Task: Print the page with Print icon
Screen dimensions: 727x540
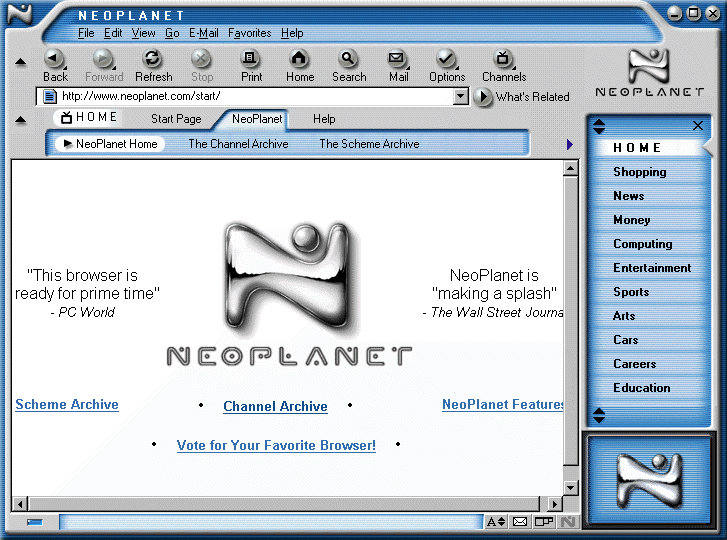Action: tap(250, 59)
